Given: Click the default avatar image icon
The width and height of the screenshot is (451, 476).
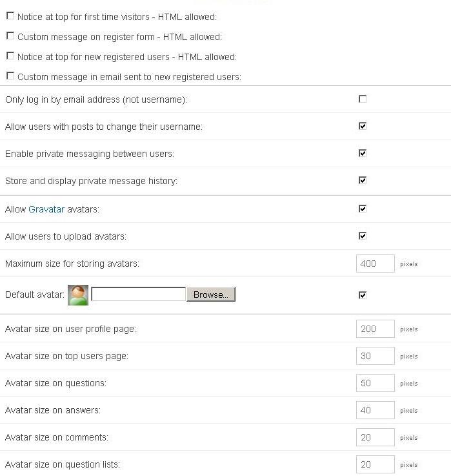Looking at the screenshot, I should pyautogui.click(x=78, y=295).
